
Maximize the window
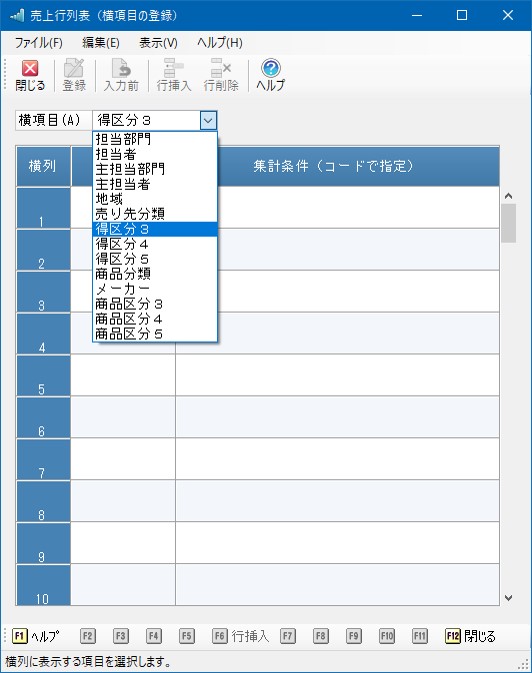coord(462,15)
